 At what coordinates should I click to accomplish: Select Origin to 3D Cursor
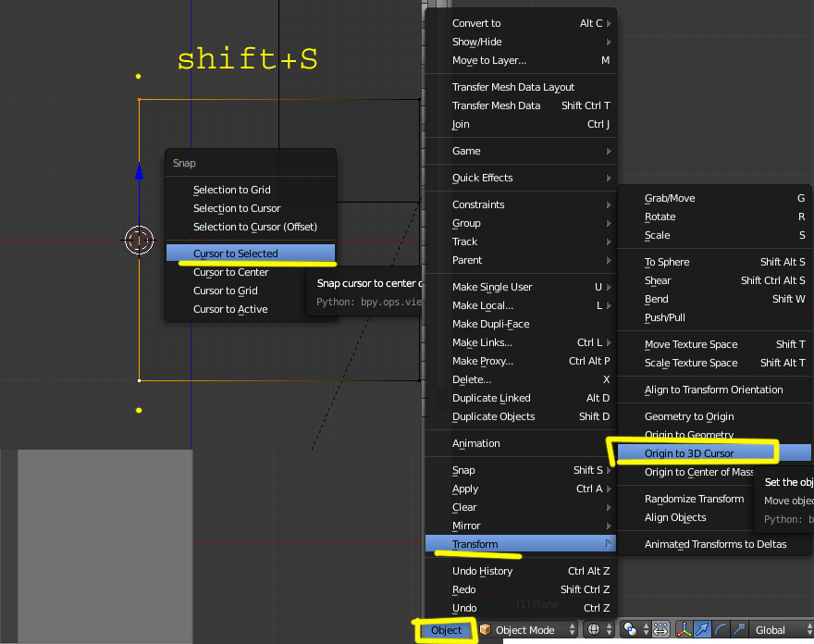point(714,453)
